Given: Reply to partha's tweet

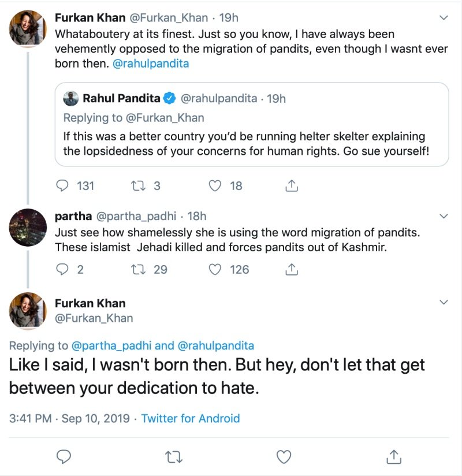Looking at the screenshot, I should click(62, 269).
